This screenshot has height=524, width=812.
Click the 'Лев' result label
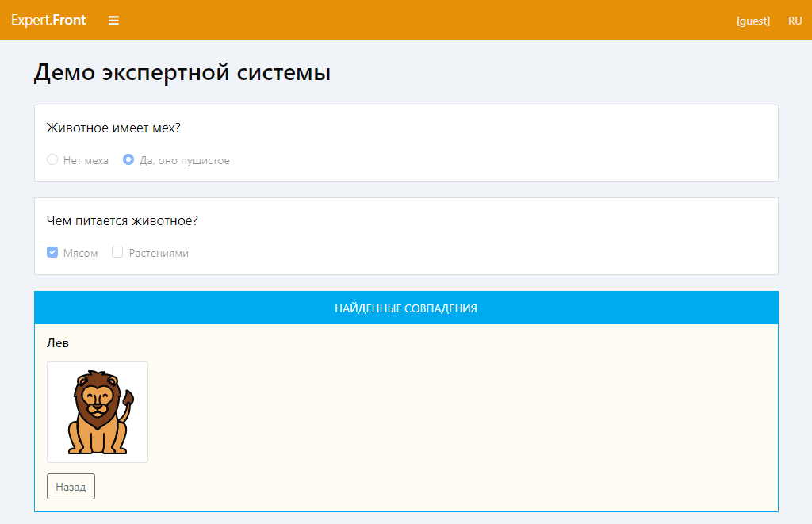[55, 342]
